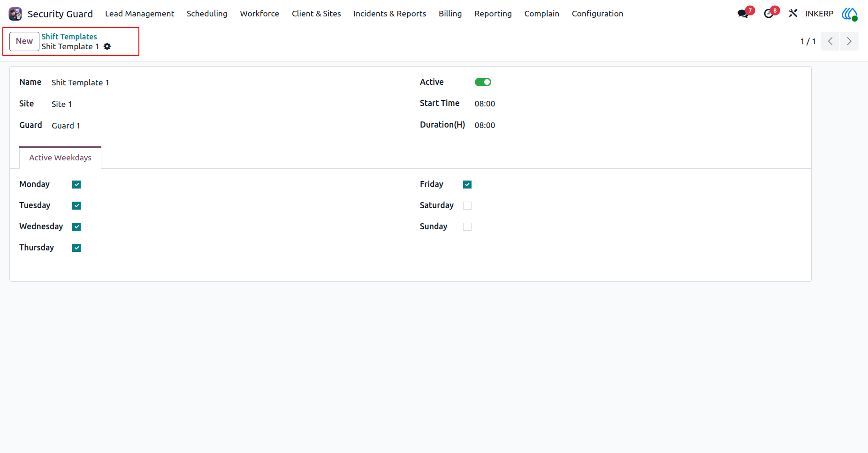868x453 pixels.
Task: Open the Reporting menu
Action: tap(493, 14)
